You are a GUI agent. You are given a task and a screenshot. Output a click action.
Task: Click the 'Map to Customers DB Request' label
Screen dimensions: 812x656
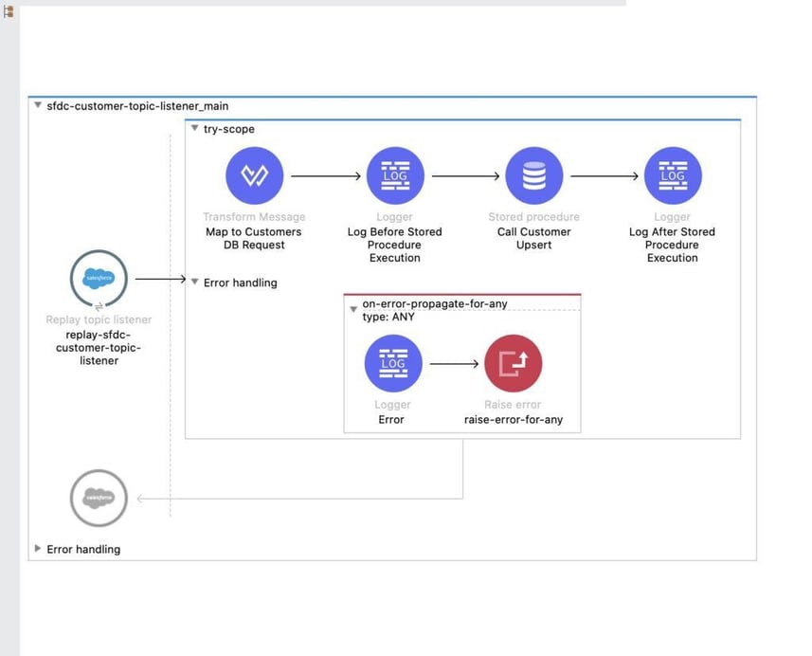tap(254, 238)
